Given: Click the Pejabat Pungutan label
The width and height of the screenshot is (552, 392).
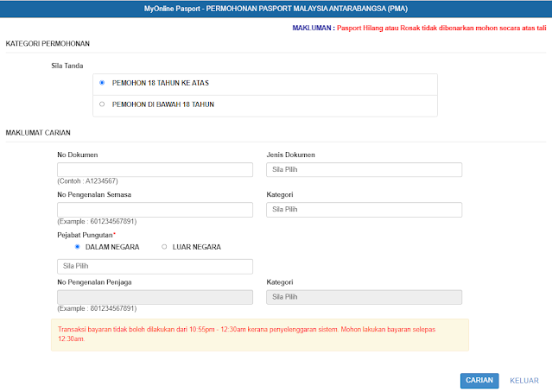Looking at the screenshot, I should click(86, 235).
